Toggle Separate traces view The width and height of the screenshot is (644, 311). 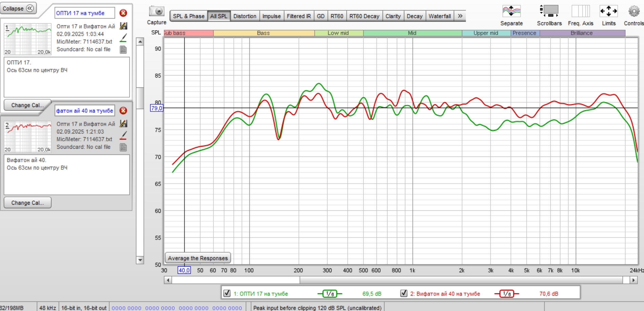click(x=511, y=11)
